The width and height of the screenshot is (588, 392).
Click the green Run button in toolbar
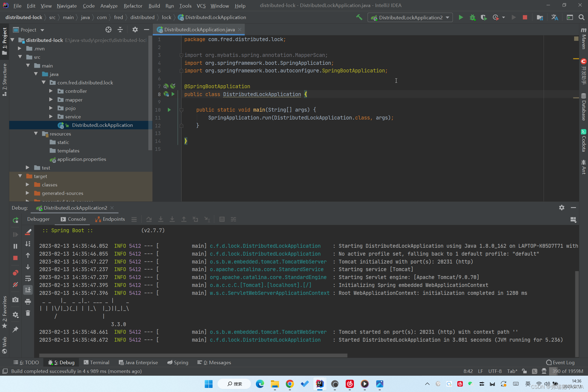click(461, 17)
